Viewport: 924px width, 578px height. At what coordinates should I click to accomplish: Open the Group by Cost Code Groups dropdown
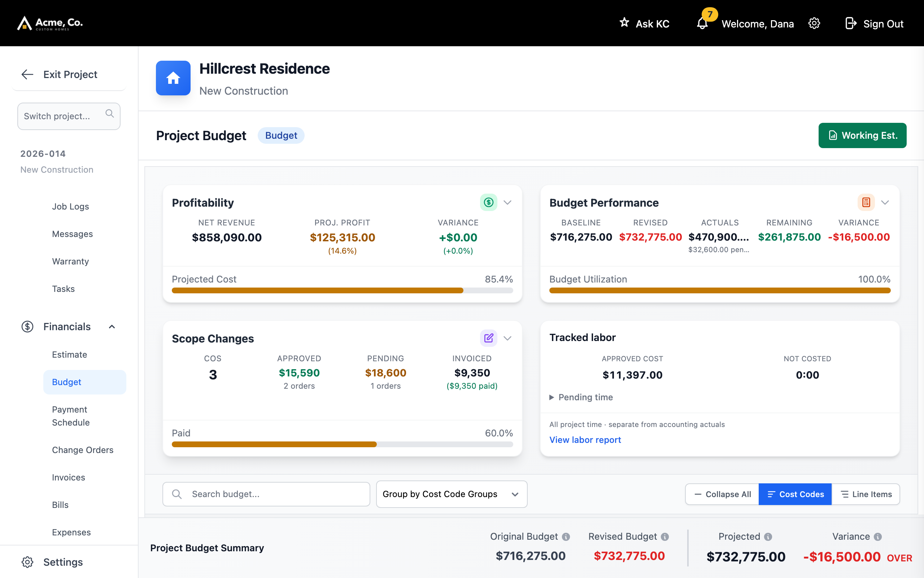452,494
